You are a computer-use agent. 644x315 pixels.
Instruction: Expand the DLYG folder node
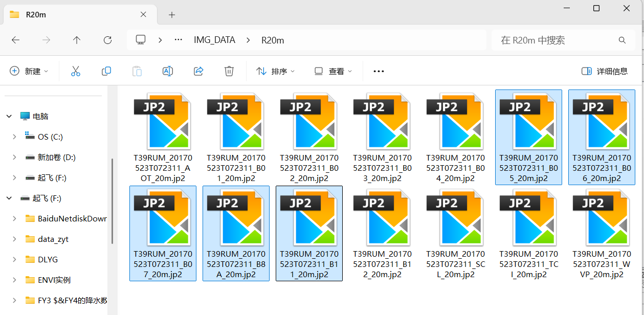[x=14, y=259]
